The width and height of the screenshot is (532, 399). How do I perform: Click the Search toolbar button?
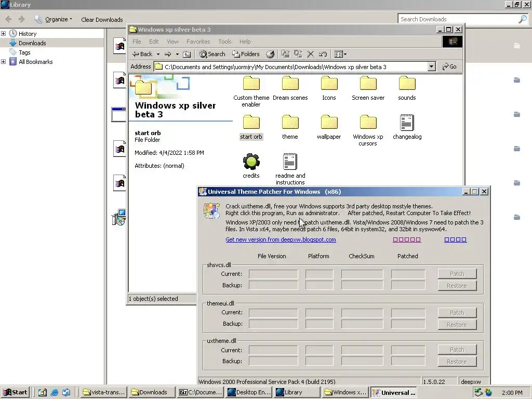tap(212, 54)
